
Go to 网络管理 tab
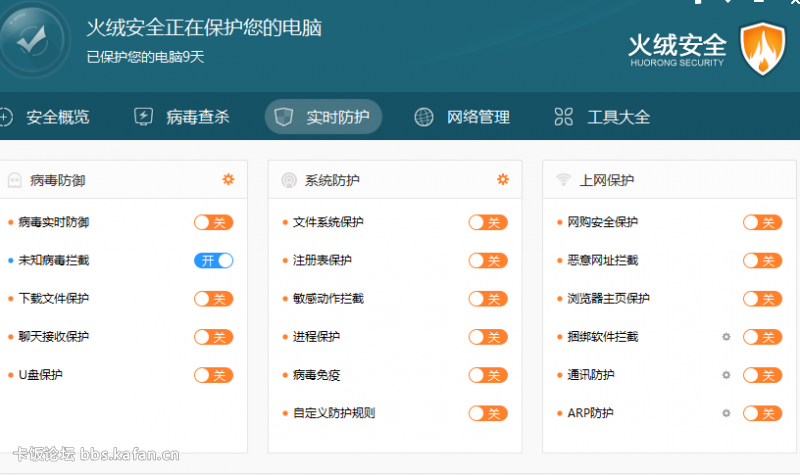pyautogui.click(x=462, y=117)
